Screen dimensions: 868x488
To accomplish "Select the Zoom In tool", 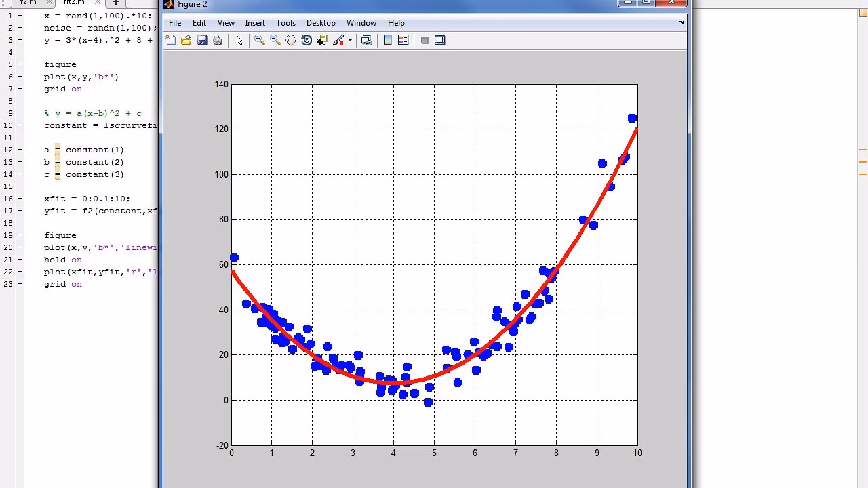I will [258, 40].
